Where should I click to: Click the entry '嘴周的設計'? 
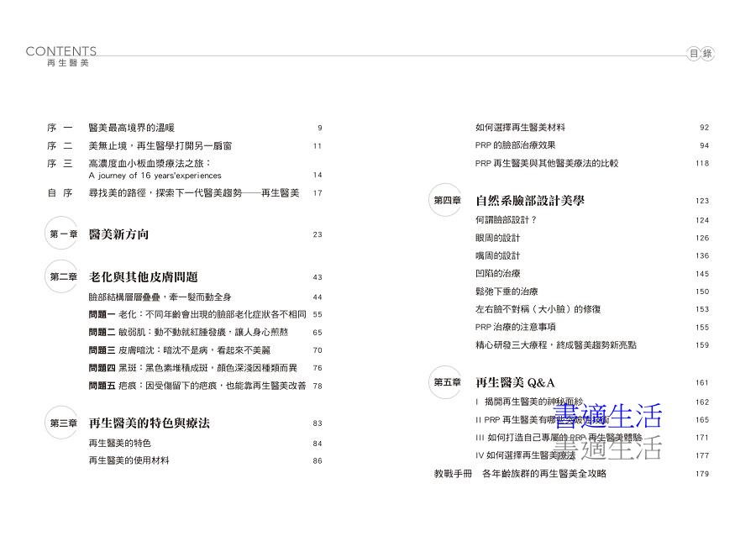pos(497,255)
